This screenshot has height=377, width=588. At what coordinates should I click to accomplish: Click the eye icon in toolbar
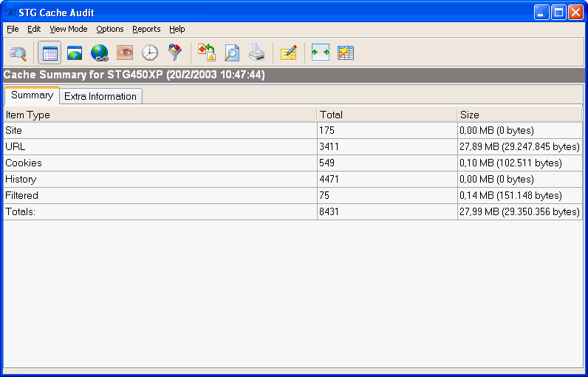pos(125,53)
